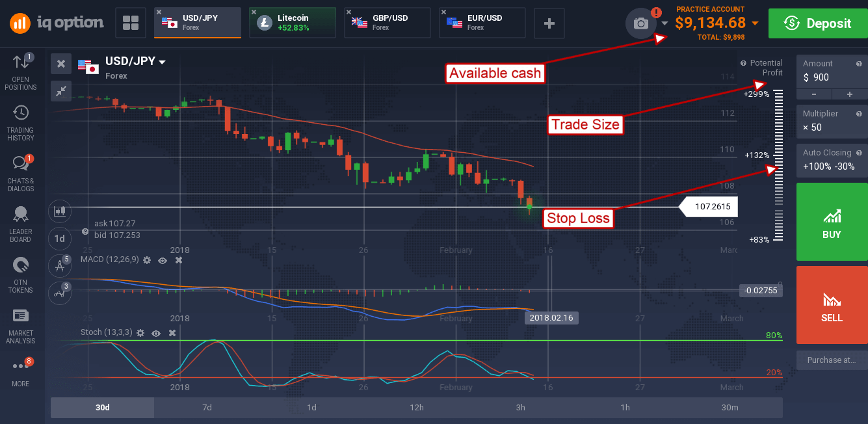Close the USD/JPY chart with X button
The width and height of the screenshot is (868, 424).
(60, 63)
